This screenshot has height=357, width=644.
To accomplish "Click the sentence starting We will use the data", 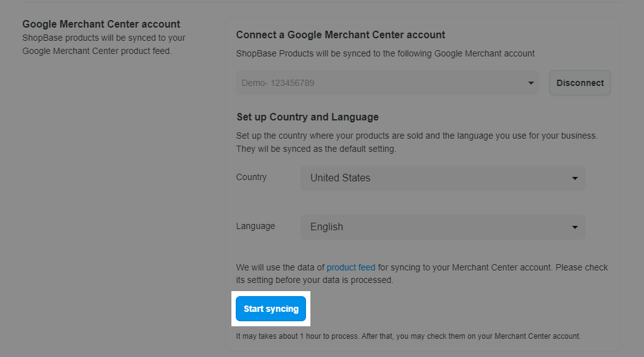I will 394,267.
